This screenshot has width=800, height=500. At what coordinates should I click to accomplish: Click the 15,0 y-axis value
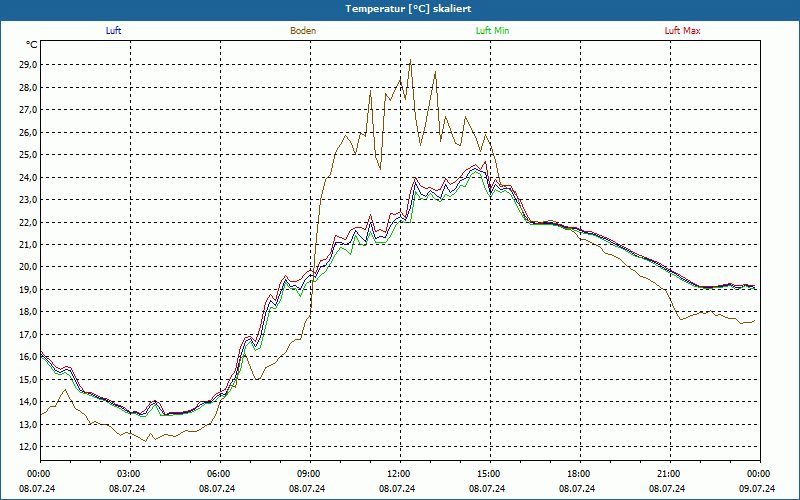click(29, 379)
